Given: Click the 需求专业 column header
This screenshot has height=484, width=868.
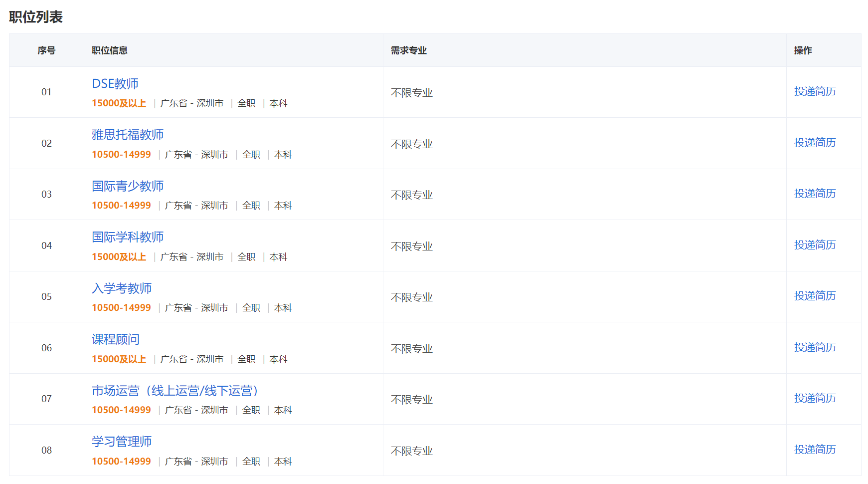Looking at the screenshot, I should 409,50.
